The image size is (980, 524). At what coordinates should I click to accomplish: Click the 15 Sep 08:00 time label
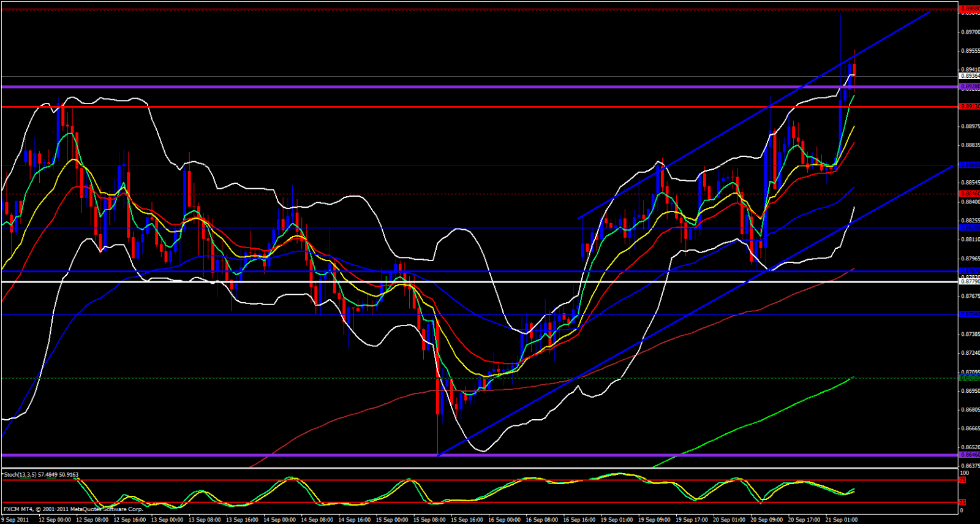(x=429, y=520)
